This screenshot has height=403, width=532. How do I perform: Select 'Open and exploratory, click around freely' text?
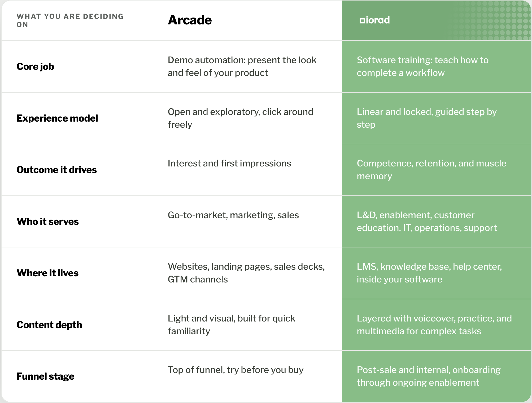tap(241, 118)
